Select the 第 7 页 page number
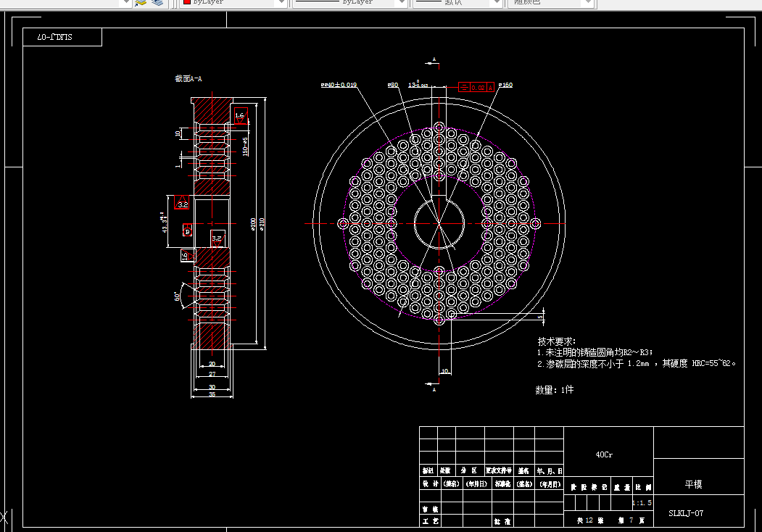 631,520
